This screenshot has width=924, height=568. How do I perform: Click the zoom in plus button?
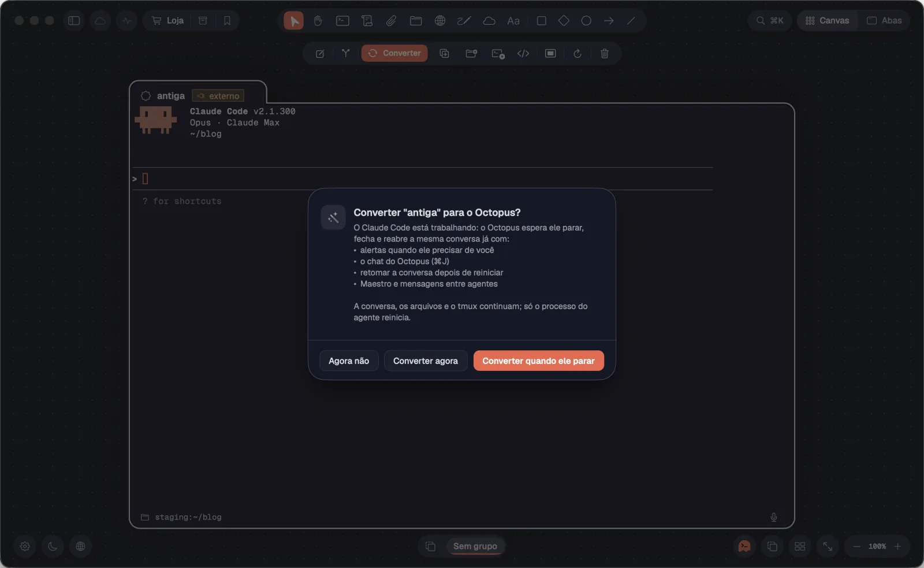click(x=897, y=546)
